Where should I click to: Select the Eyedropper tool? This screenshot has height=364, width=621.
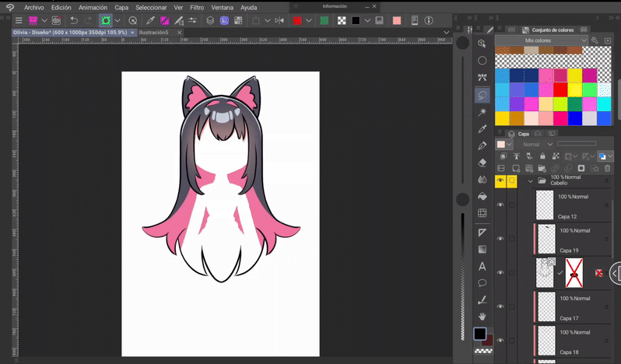pos(482,129)
